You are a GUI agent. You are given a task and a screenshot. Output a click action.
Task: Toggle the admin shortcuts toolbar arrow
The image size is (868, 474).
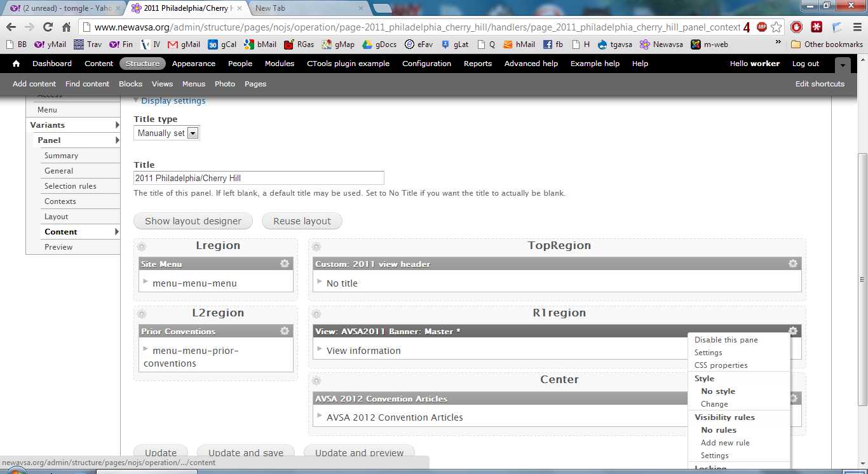843,65
